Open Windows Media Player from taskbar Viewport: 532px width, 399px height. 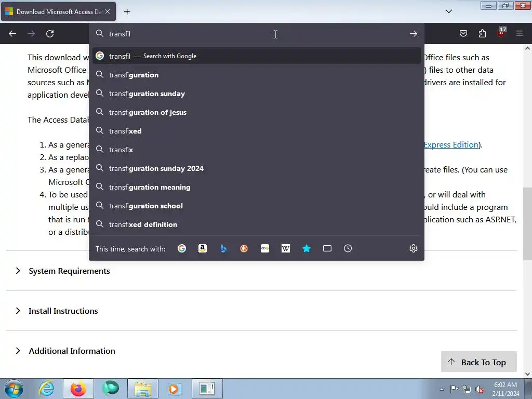click(x=175, y=389)
